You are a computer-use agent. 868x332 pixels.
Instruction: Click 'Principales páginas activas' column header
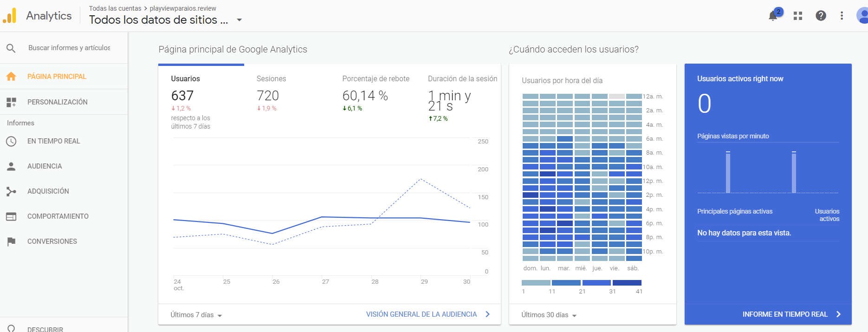[735, 211]
